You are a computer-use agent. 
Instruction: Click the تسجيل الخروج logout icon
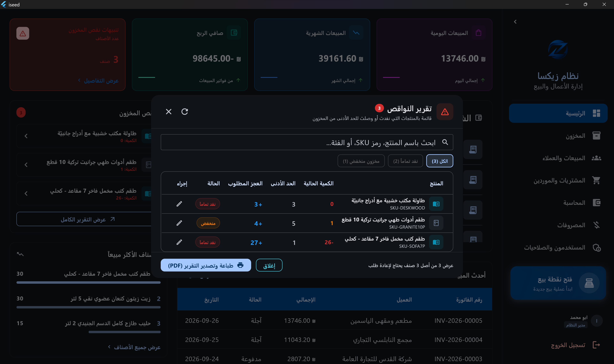tap(596, 345)
